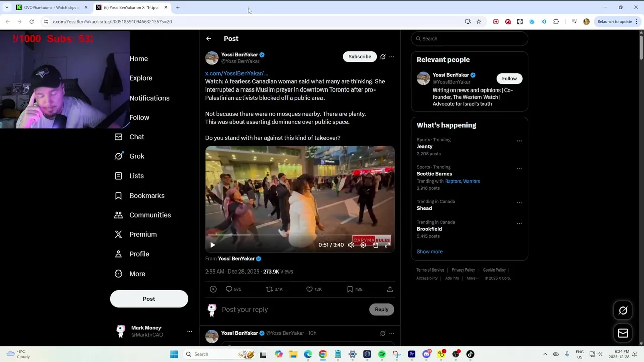Pop out the video picture-in-picture
Viewport: 644px width, 362px height.
coord(375,245)
